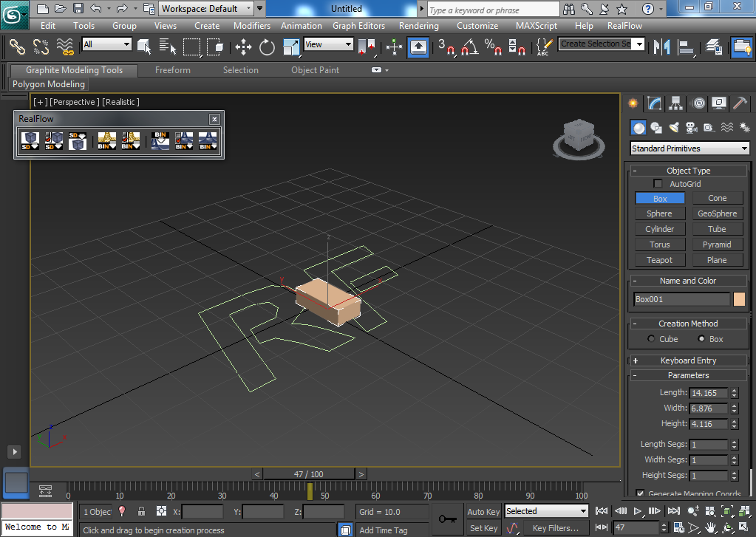Click the Box001 object name field
The width and height of the screenshot is (756, 537).
coord(681,299)
